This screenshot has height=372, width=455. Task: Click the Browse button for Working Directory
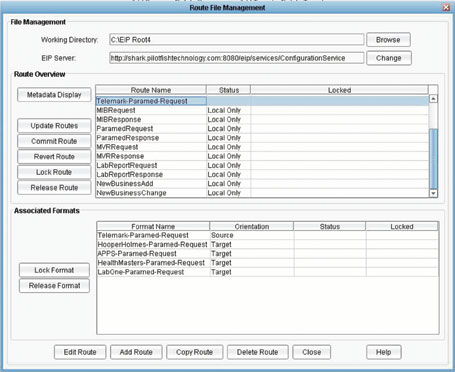(388, 40)
